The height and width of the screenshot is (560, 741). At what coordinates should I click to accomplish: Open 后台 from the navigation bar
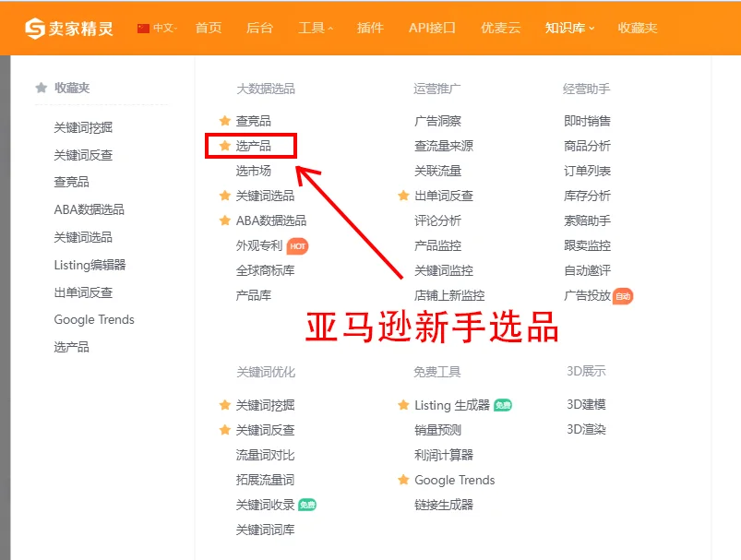[x=259, y=29]
